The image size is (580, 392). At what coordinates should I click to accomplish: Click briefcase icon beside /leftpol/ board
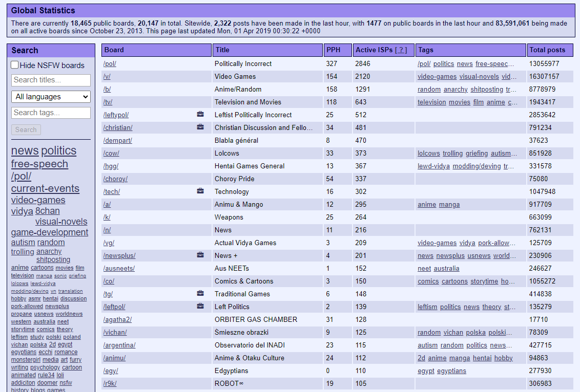coord(200,307)
